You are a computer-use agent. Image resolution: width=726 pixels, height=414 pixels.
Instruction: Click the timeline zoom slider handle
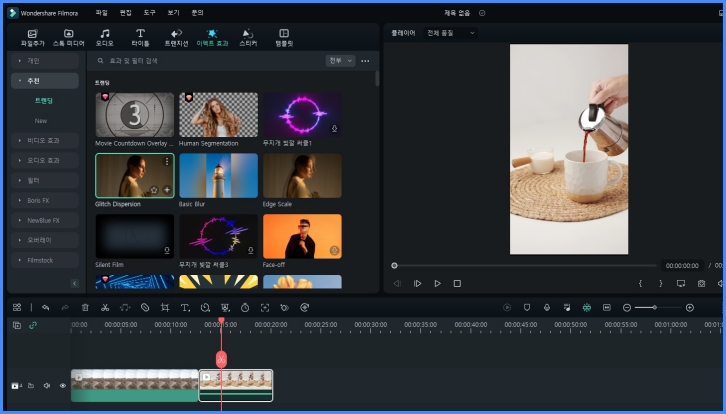[655, 307]
